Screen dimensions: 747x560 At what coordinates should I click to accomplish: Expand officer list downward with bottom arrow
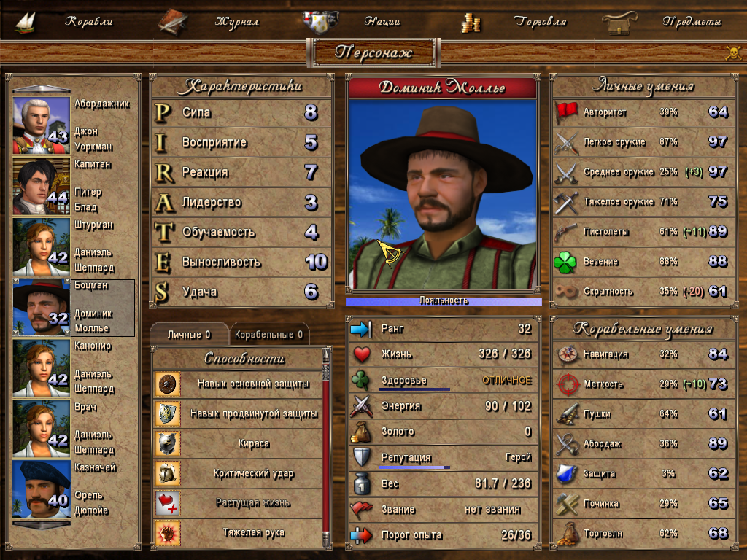42,525
